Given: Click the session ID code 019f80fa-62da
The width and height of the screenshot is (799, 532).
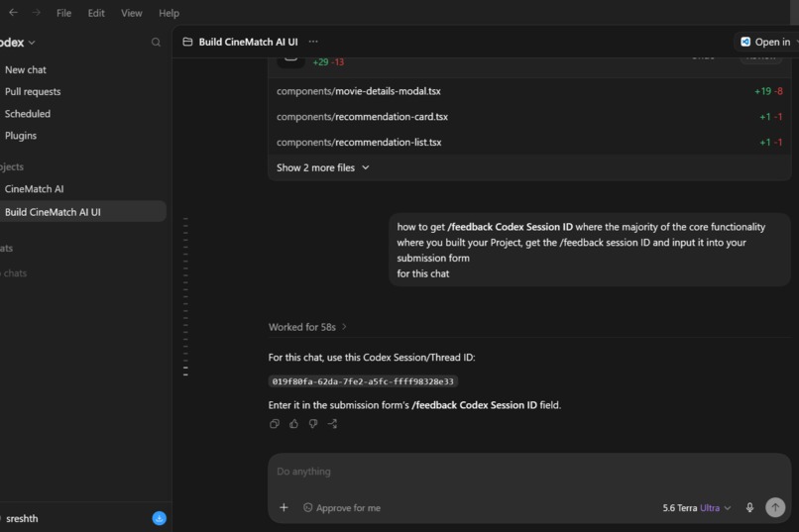Looking at the screenshot, I should (363, 381).
